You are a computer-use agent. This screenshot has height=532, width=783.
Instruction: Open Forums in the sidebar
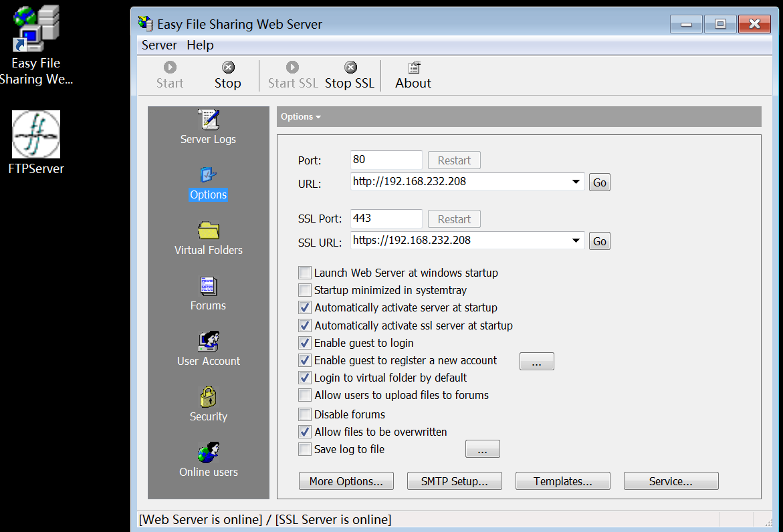(x=208, y=294)
